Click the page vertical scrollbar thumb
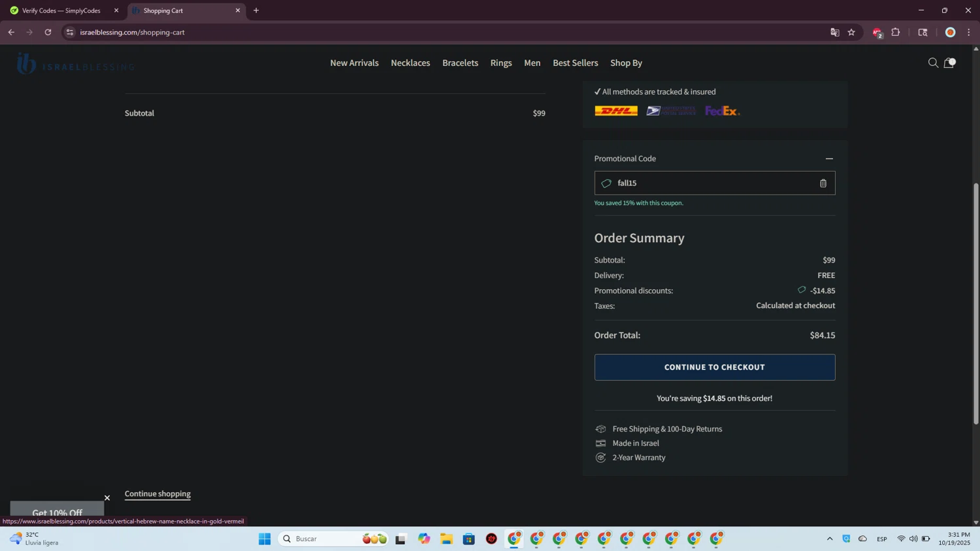The width and height of the screenshot is (980, 551). (976, 304)
